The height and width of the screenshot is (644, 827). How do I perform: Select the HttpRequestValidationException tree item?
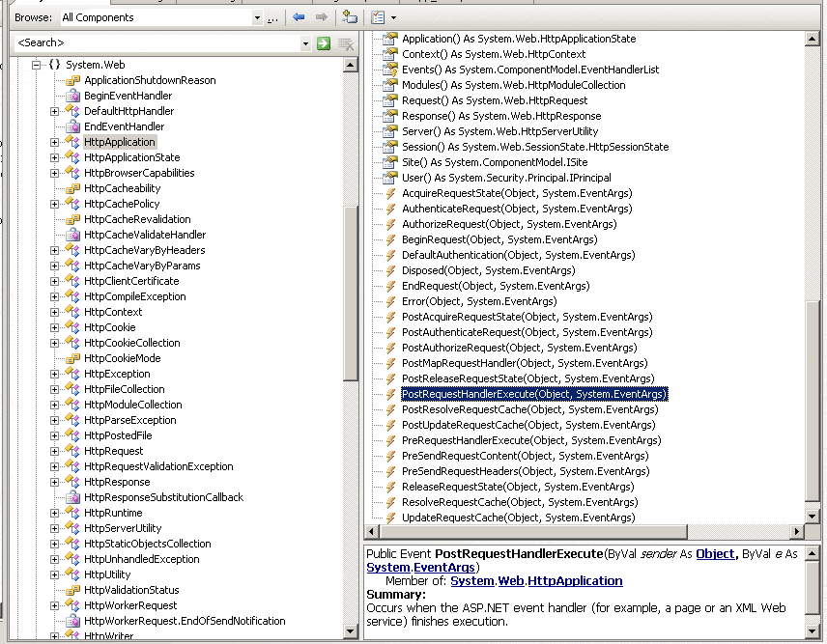click(x=158, y=466)
